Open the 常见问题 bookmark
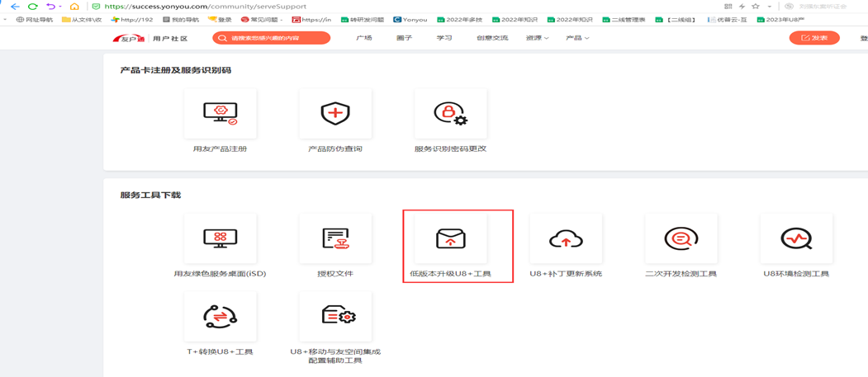The height and width of the screenshot is (377, 868). tap(262, 19)
